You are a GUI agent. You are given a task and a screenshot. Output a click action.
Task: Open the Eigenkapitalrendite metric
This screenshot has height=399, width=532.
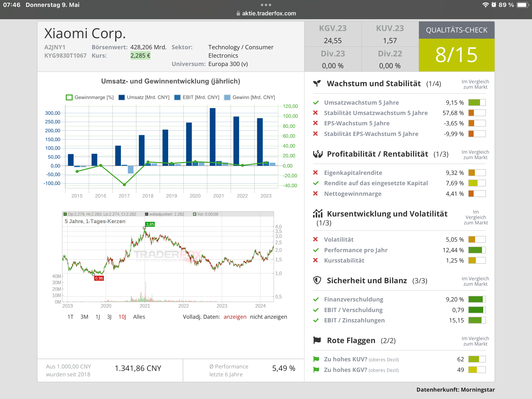click(353, 173)
